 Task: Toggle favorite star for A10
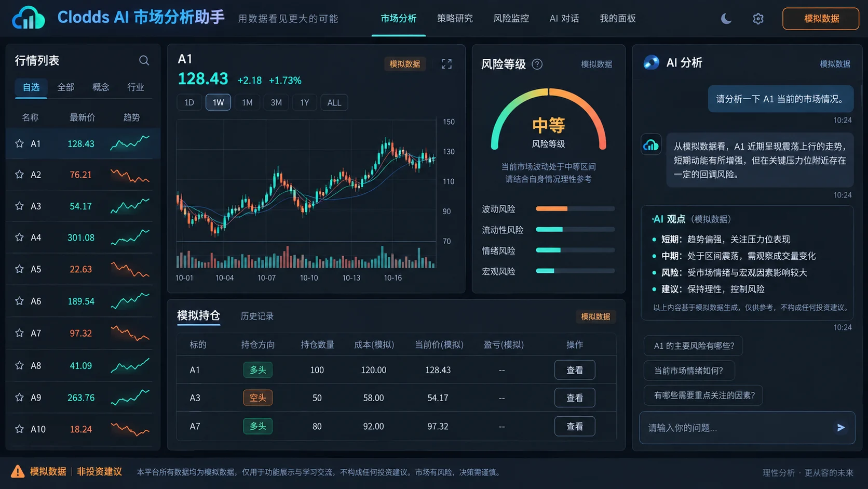[x=20, y=429]
